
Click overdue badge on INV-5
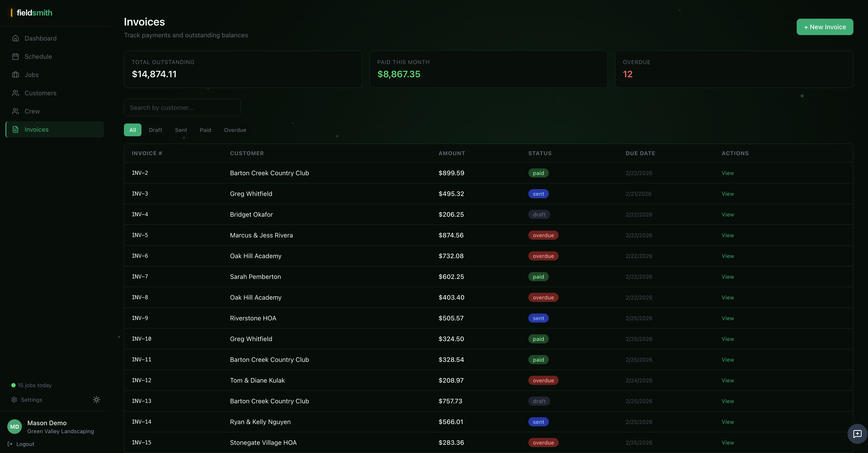tap(543, 235)
